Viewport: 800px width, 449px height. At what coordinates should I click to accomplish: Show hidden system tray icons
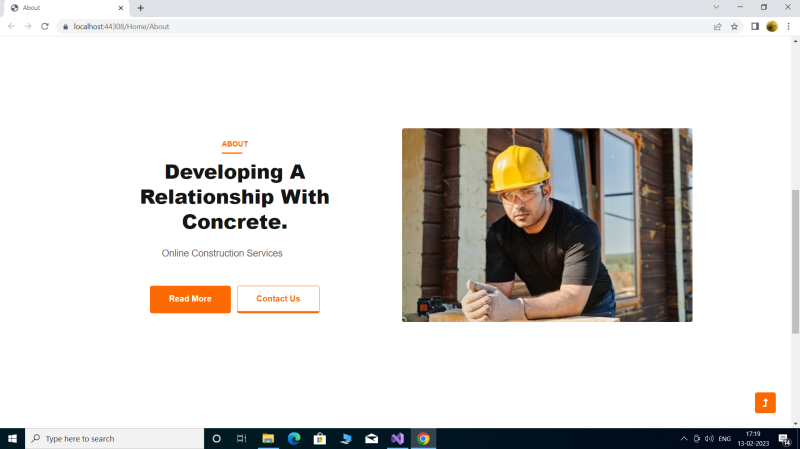684,439
